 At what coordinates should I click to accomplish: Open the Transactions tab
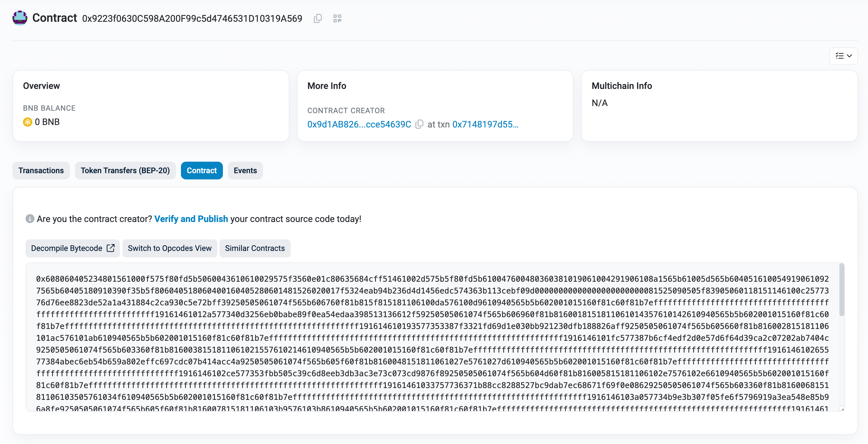point(41,170)
